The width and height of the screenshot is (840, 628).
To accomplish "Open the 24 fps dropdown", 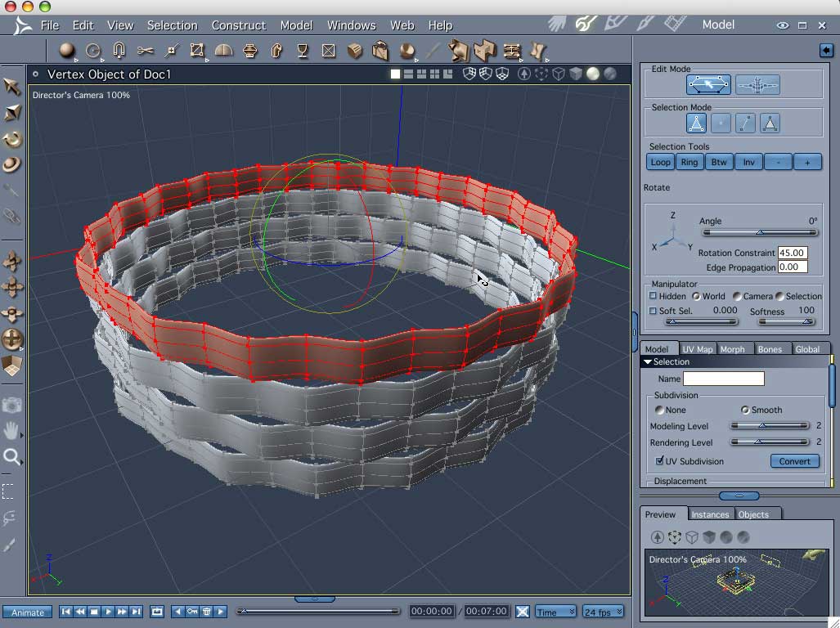I will pos(603,612).
